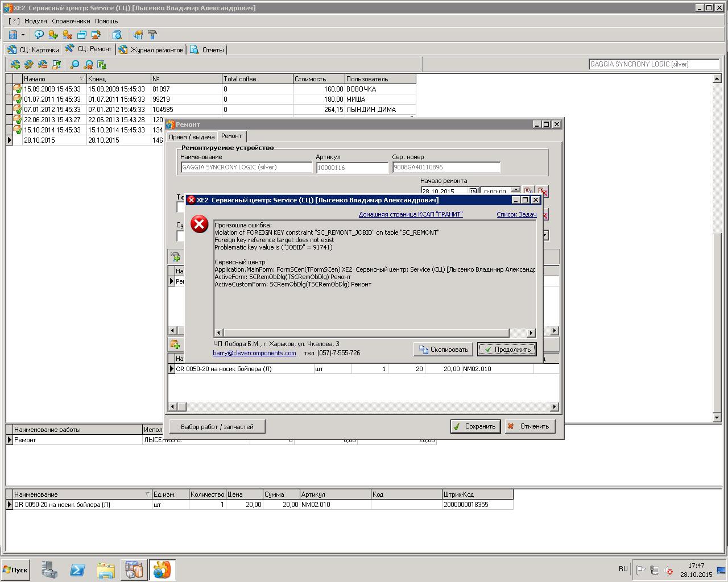
Task: Click the edit repair icon in the repair toolbar
Action: click(28, 65)
